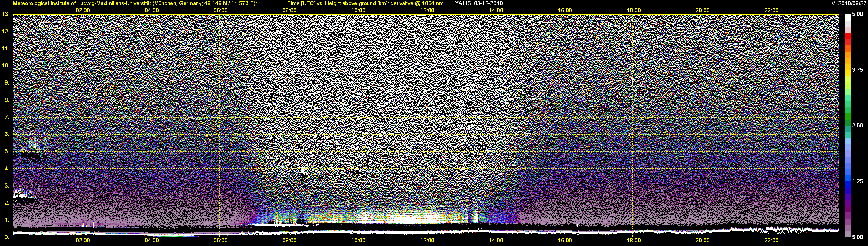Pick the '1.' height axis label
This screenshot has height=246, width=868.
(7, 220)
